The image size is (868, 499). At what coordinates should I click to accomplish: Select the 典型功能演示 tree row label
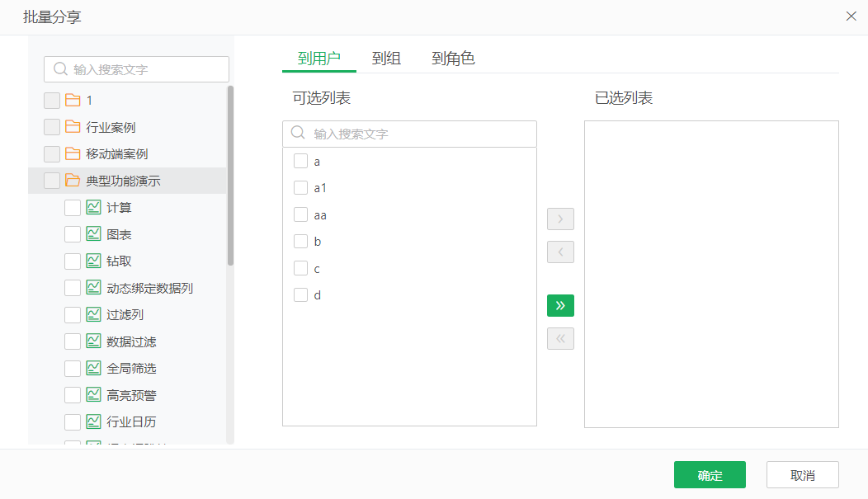tap(123, 181)
